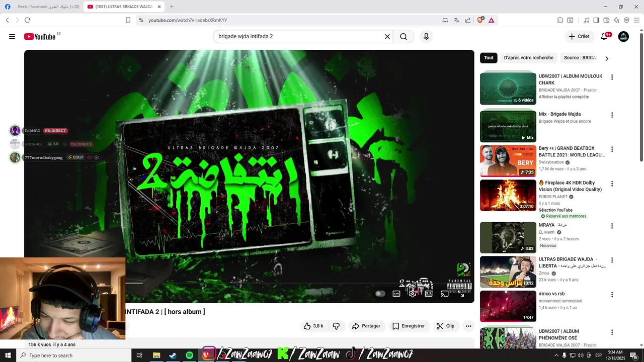Open 'MRAYA' video title

tap(552, 225)
